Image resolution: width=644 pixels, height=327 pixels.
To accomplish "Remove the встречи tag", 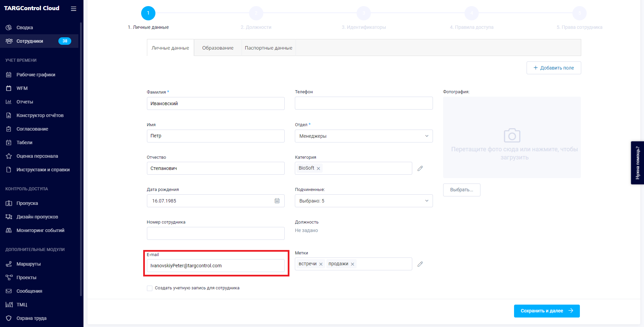I will 321,264.
